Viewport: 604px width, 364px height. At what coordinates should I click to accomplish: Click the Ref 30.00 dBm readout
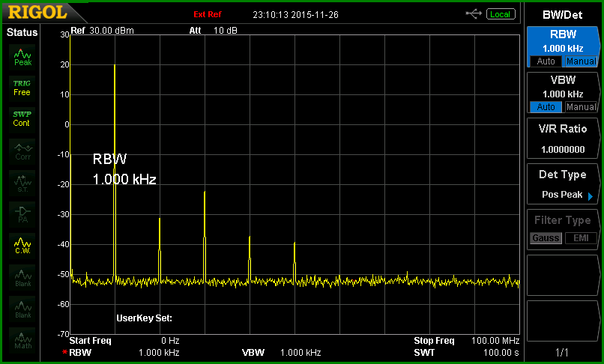pyautogui.click(x=102, y=31)
